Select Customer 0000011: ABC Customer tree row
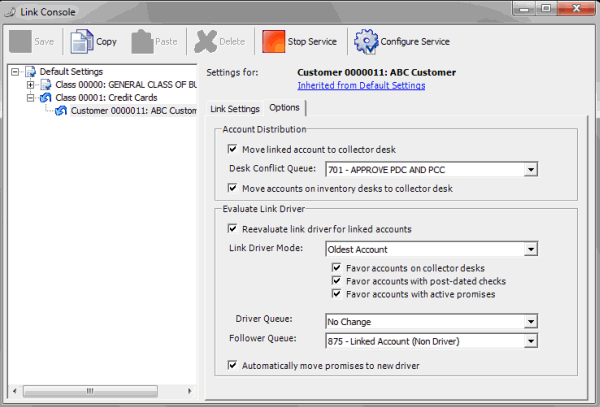The width and height of the screenshot is (600, 407). coord(133,111)
